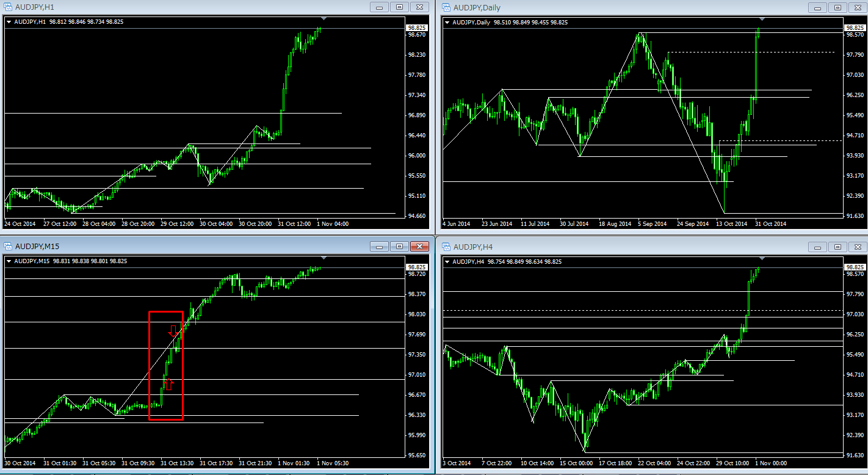The width and height of the screenshot is (868, 475).
Task: Select the red rectangle on the M15 chart
Action: click(150, 366)
